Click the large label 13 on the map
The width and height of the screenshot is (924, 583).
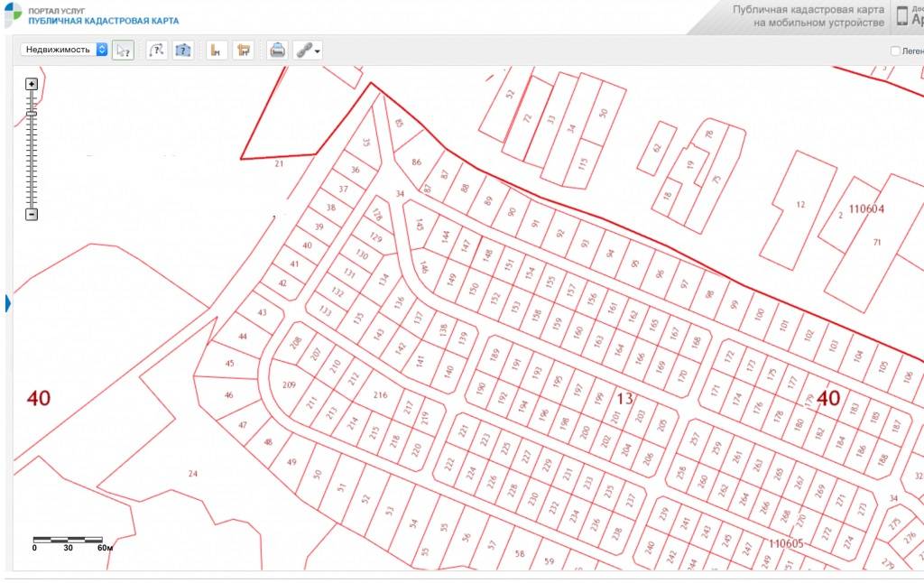tap(624, 399)
